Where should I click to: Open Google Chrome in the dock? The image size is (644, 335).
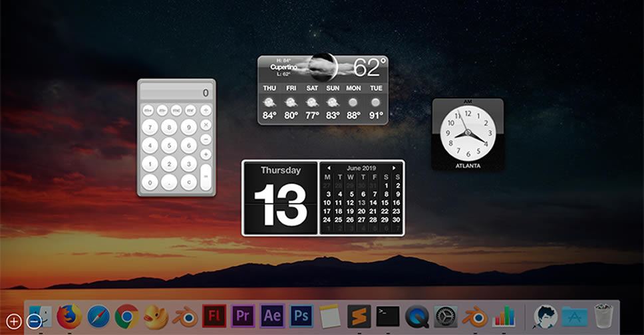[x=126, y=316]
